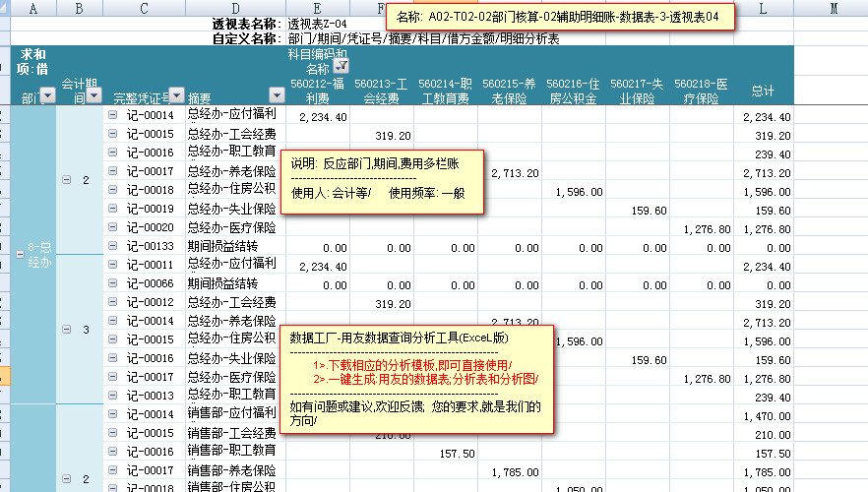Screen dimensions: 868x492
Task: Open the 部门 field filter dropdown
Action: pyautogui.click(x=46, y=96)
